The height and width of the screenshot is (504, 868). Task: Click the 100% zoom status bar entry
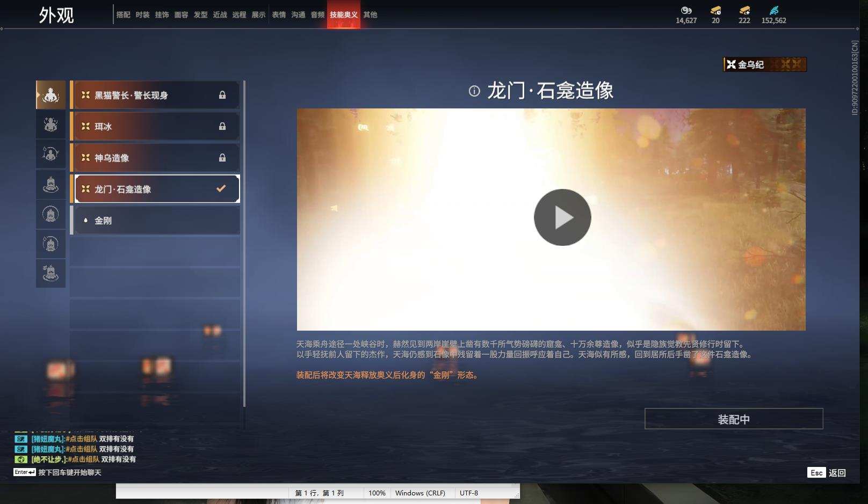(377, 493)
